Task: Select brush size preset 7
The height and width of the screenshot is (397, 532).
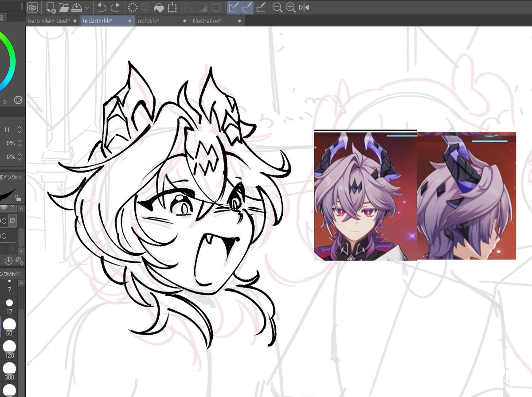Action: coord(9,286)
